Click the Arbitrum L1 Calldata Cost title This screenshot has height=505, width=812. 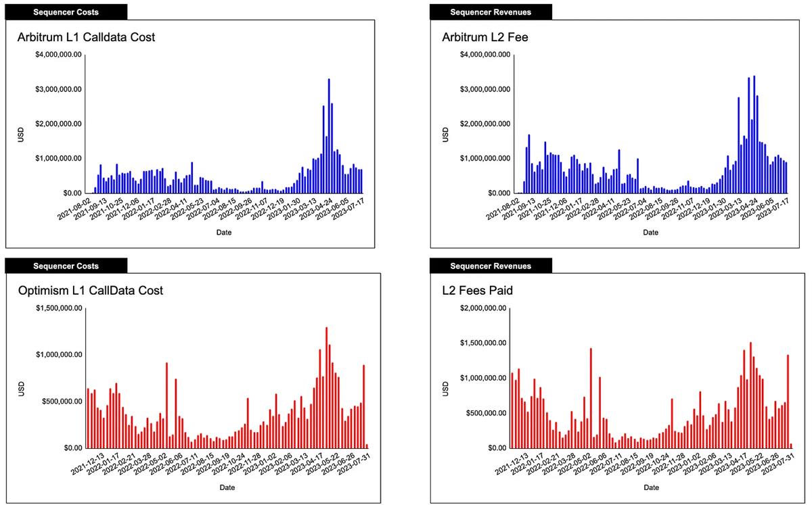pyautogui.click(x=86, y=37)
